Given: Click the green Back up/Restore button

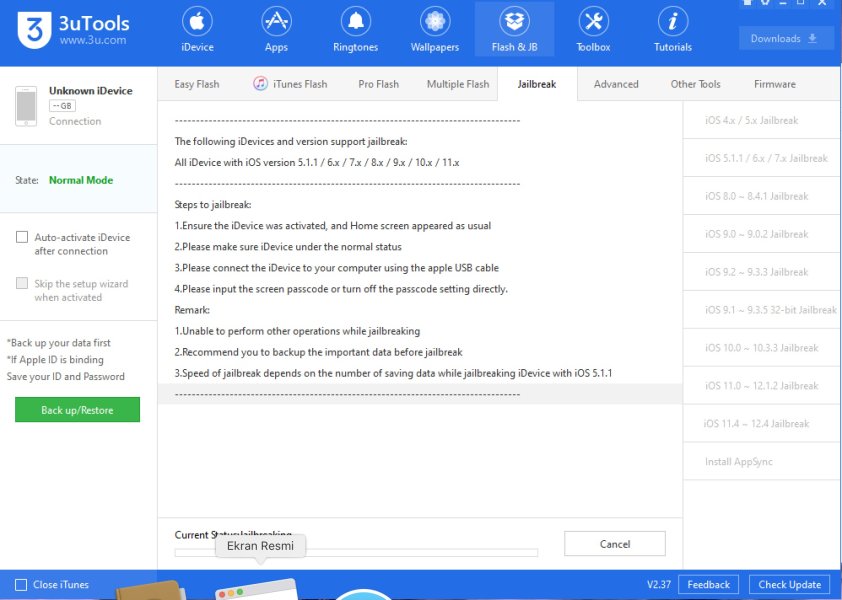Looking at the screenshot, I should (77, 410).
